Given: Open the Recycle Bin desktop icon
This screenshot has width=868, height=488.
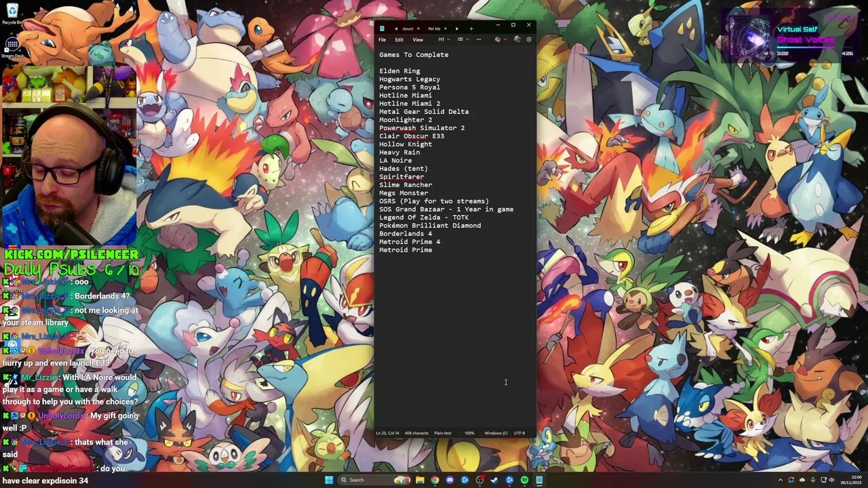Looking at the screenshot, I should (x=12, y=13).
